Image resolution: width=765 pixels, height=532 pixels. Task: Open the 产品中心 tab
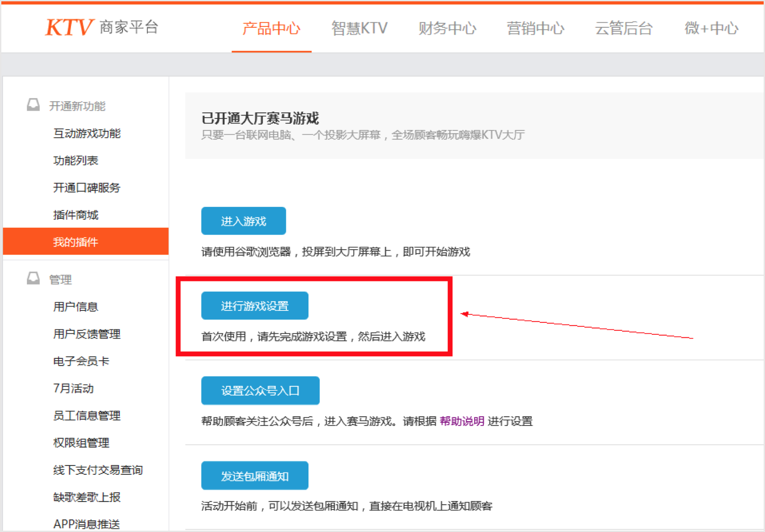271,29
